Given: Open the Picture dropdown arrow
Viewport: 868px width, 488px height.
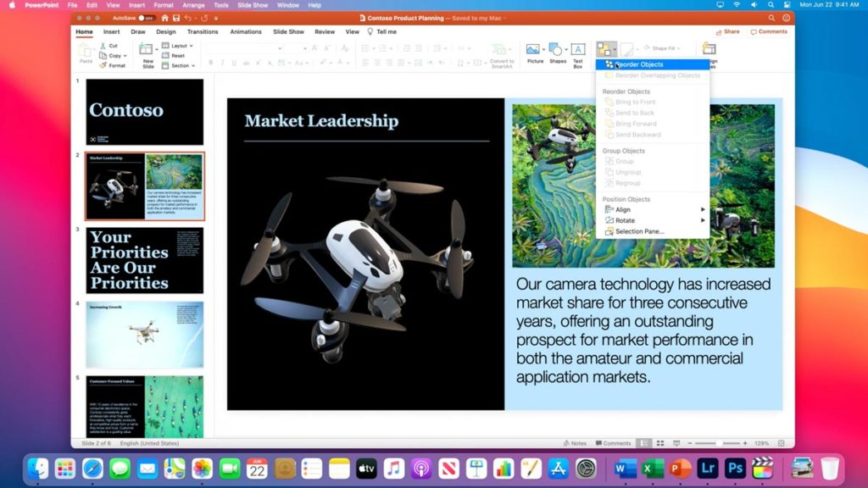Looking at the screenshot, I should [543, 50].
